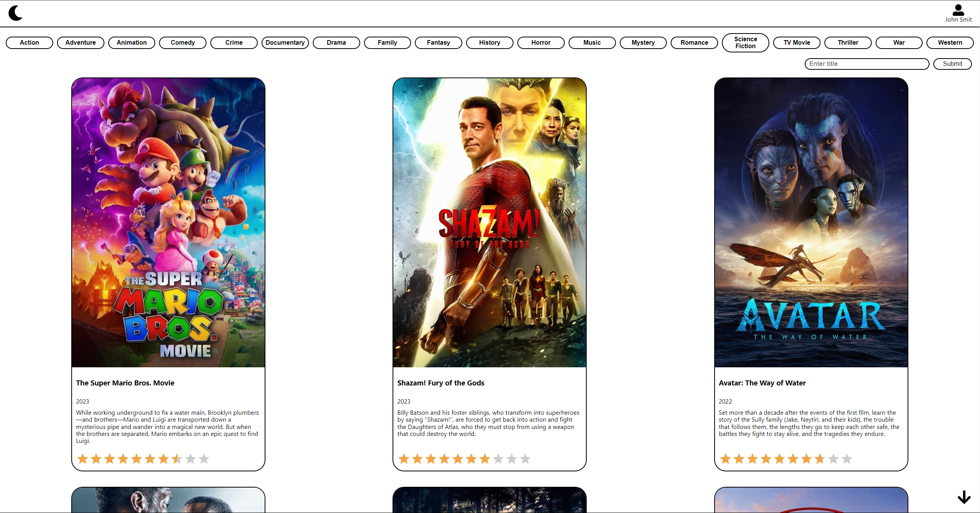Click the down arrow icon at page bottom

(964, 497)
